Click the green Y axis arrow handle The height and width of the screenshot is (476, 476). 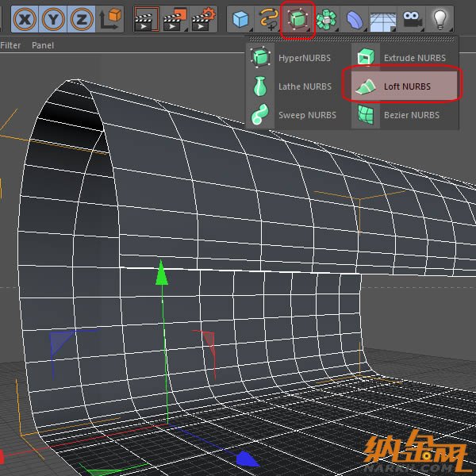[161, 273]
